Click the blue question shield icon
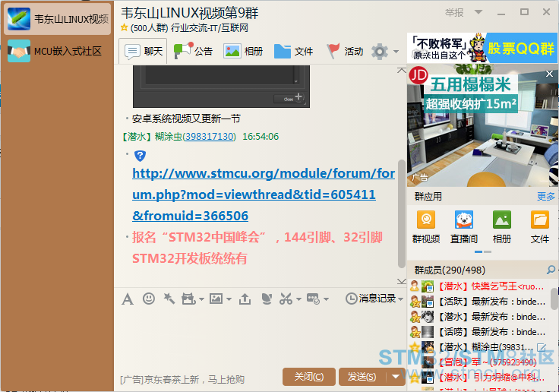This screenshot has width=559, height=392. click(x=140, y=156)
